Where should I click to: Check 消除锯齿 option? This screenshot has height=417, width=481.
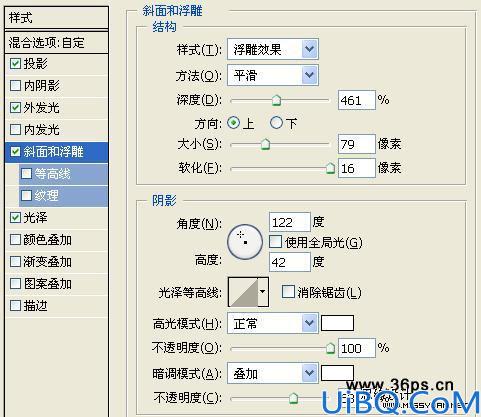(288, 292)
